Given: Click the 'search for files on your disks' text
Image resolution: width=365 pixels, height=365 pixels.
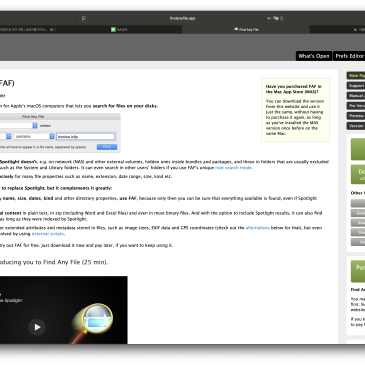Looking at the screenshot, I should 125,106.
